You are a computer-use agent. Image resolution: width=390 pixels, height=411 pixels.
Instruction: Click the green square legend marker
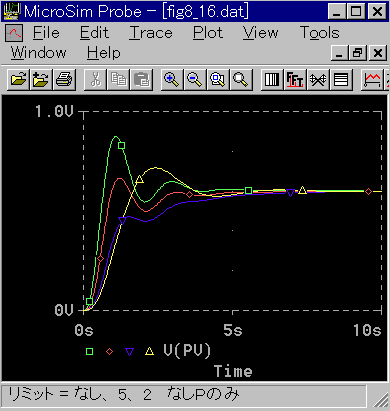pyautogui.click(x=89, y=351)
